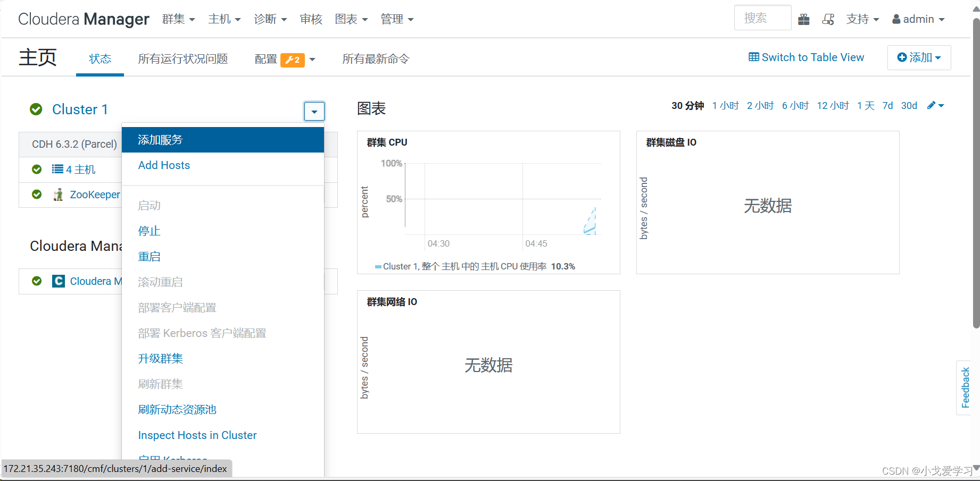The width and height of the screenshot is (980, 481).
Task: Open the 群集 CPU chart title
Action: pos(387,142)
